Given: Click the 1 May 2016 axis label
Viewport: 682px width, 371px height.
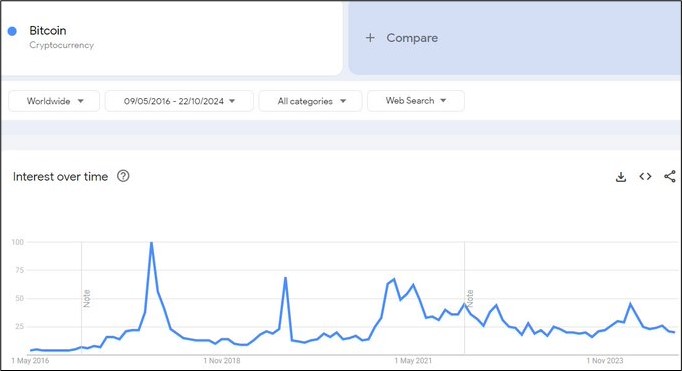Looking at the screenshot, I should coord(30,361).
